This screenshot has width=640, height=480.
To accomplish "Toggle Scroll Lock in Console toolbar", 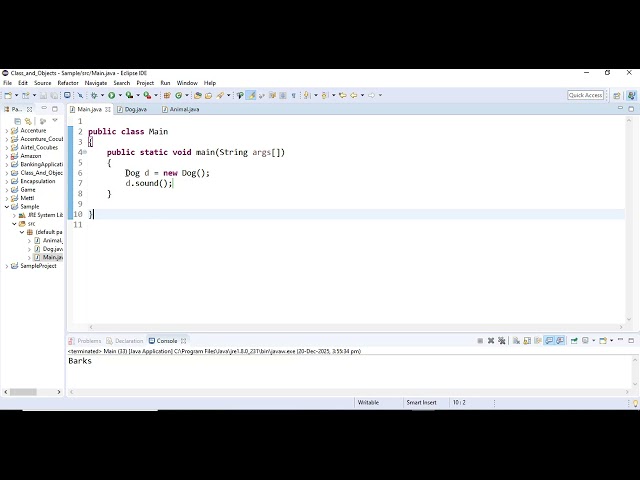I will pos(527,341).
